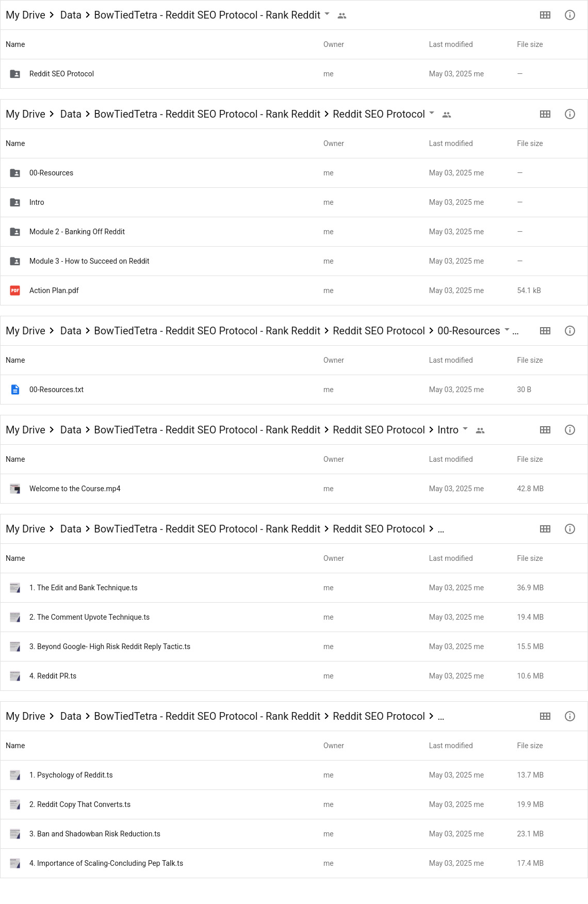Open Welcome to the Course.mp4 file name
This screenshot has width=588, height=904.
[75, 489]
